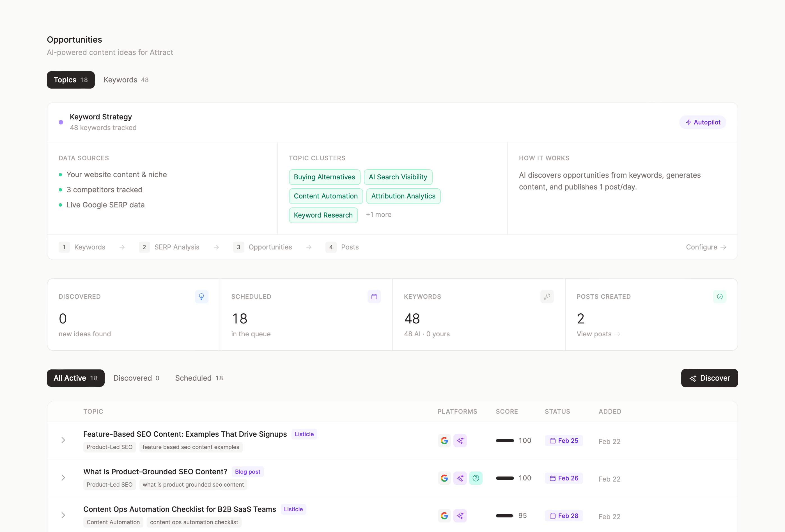Click 'content ops automation checklist' keyword tag
Viewport: 785px width, 532px height.
click(x=194, y=522)
